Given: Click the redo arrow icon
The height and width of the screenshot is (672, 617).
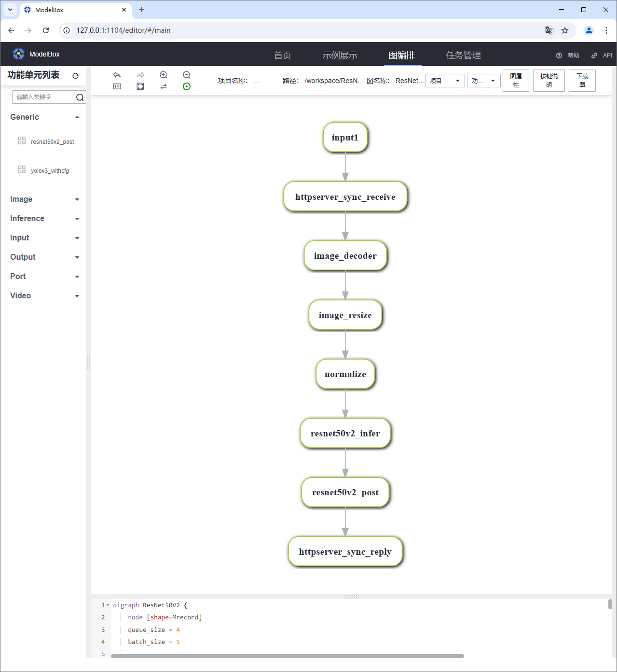Looking at the screenshot, I should [x=140, y=75].
